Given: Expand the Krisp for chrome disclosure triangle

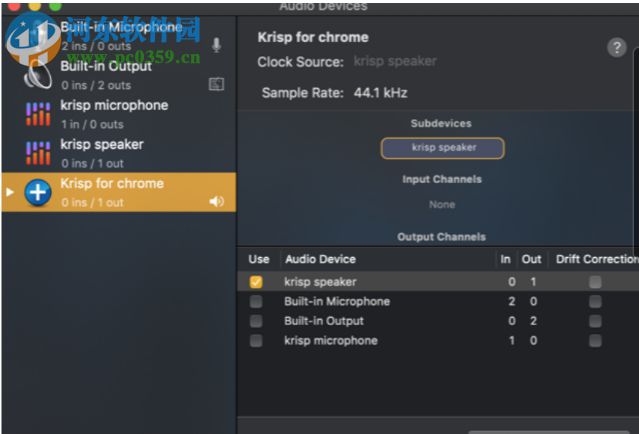Looking at the screenshot, I should tap(10, 192).
